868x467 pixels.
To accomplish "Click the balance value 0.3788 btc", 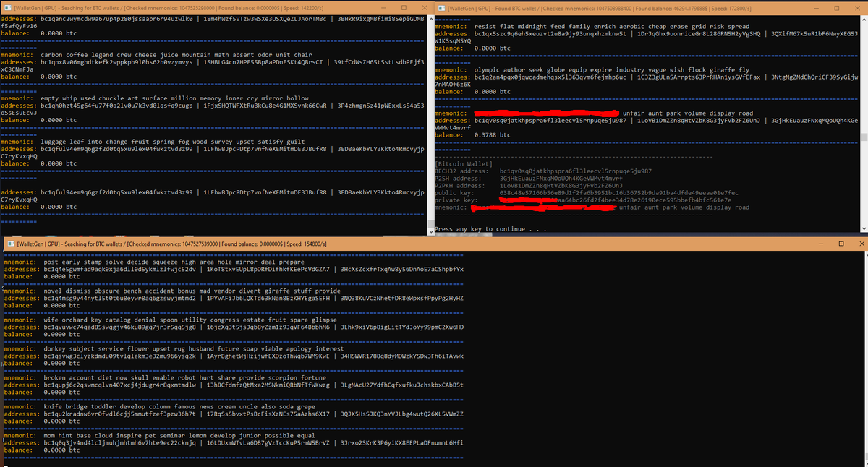I will pos(493,134).
